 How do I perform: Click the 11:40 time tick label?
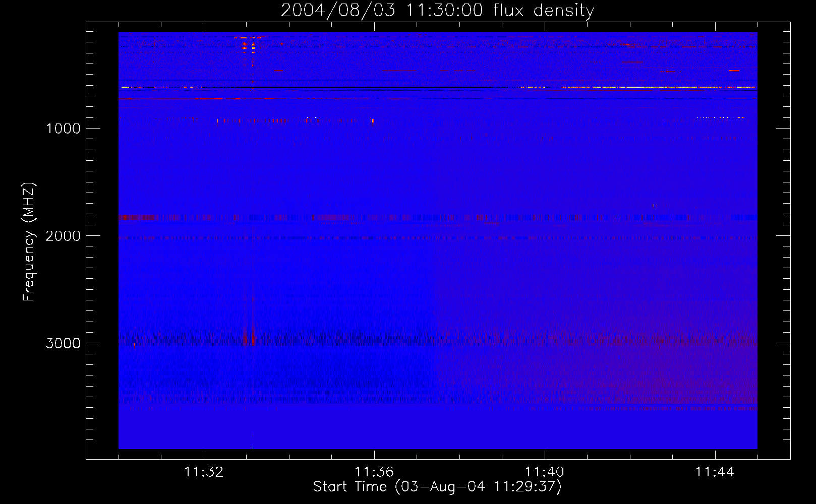tap(545, 472)
